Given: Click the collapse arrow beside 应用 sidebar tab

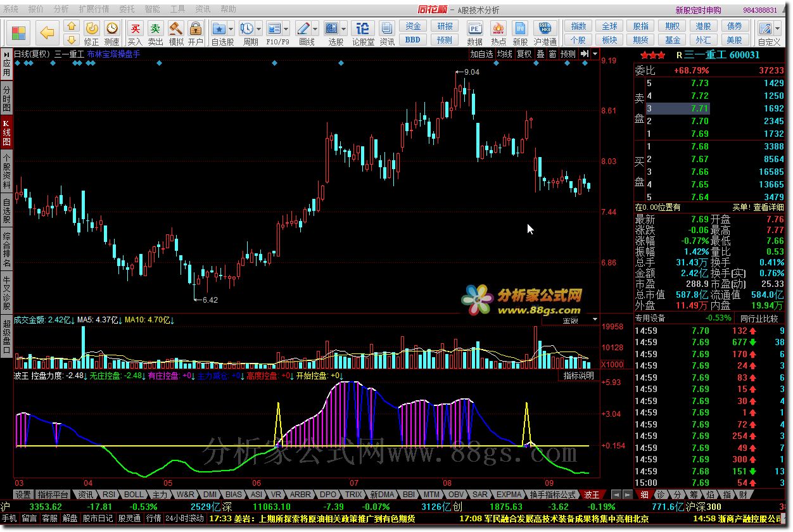Looking at the screenshot, I should coord(6,53).
